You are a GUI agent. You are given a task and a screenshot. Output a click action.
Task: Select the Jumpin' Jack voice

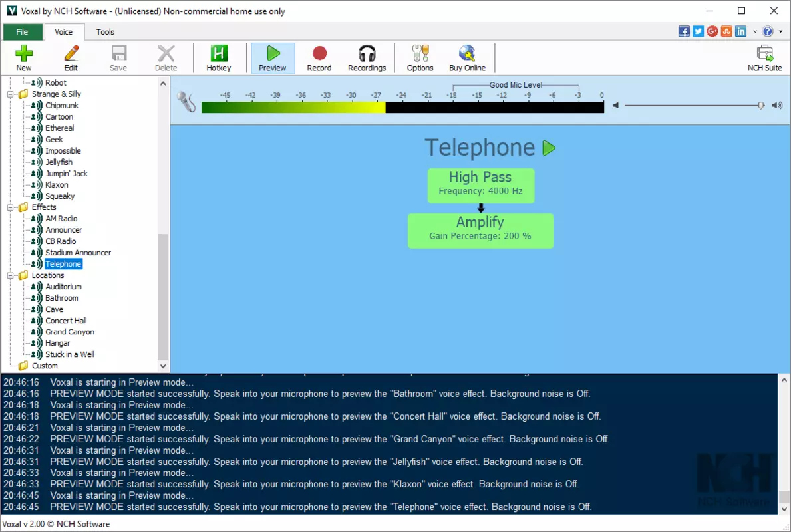[x=66, y=174]
